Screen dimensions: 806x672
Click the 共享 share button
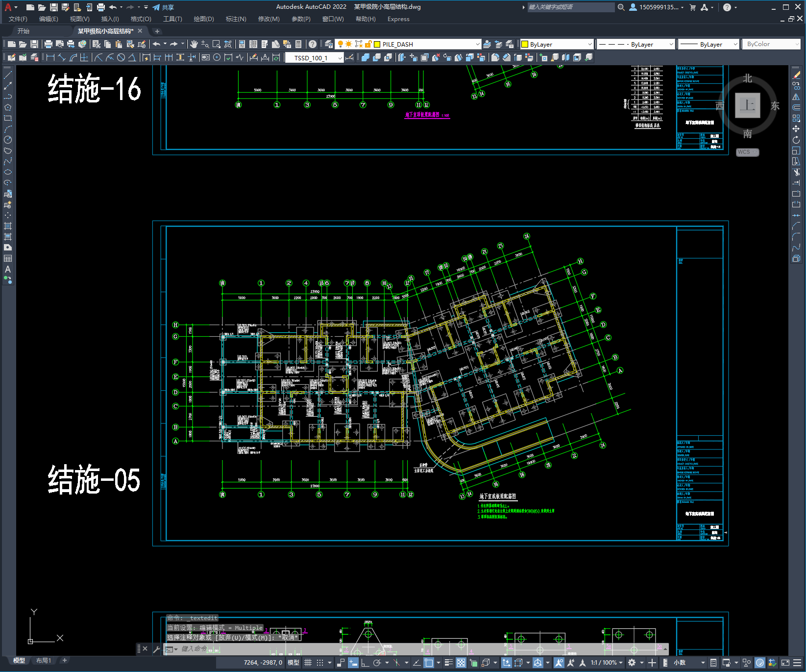[x=163, y=7]
